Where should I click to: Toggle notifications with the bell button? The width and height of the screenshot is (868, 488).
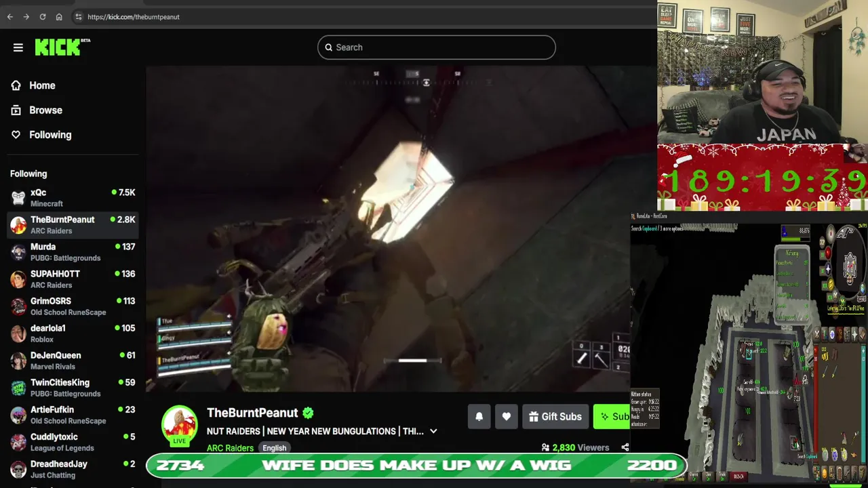[479, 417]
